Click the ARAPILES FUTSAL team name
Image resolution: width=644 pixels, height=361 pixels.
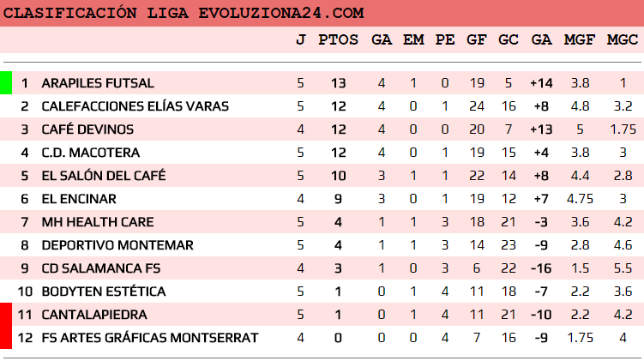point(98,83)
